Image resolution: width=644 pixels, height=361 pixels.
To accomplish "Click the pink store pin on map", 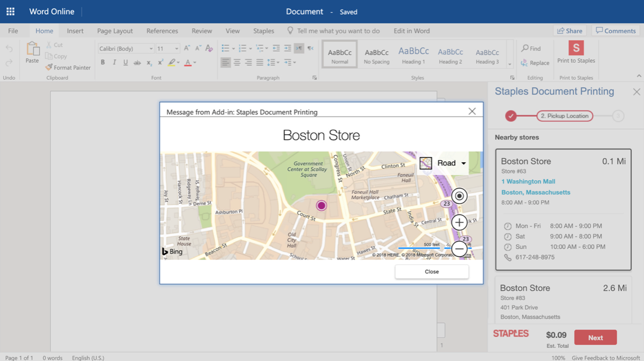I will 321,206.
